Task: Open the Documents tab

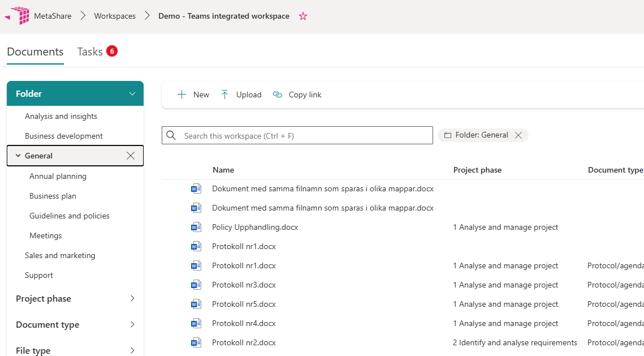Action: tap(35, 52)
